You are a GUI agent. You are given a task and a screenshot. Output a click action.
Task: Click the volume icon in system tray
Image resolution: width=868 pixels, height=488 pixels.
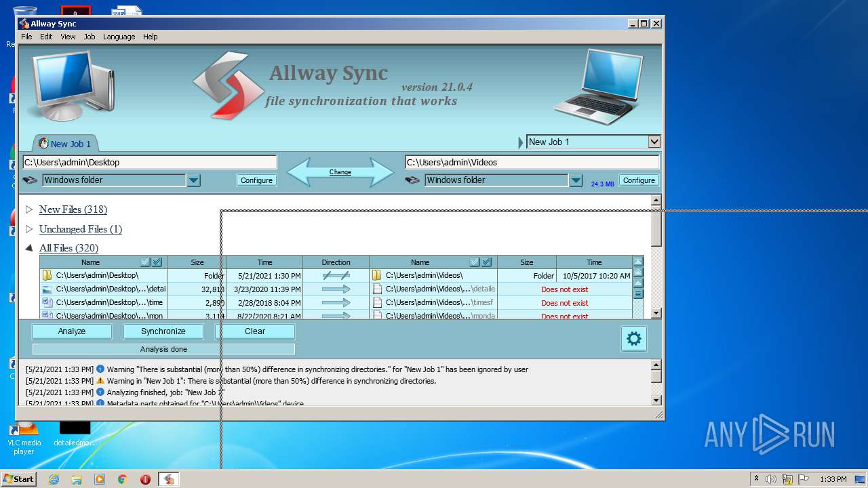click(771, 479)
